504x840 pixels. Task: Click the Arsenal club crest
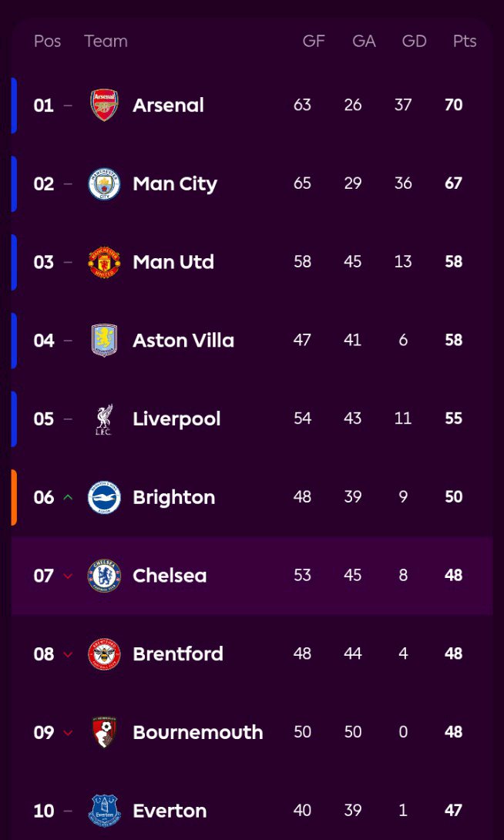click(x=104, y=105)
